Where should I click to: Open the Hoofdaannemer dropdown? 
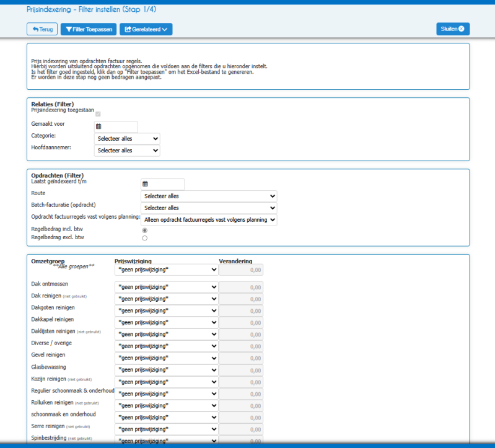pos(127,151)
